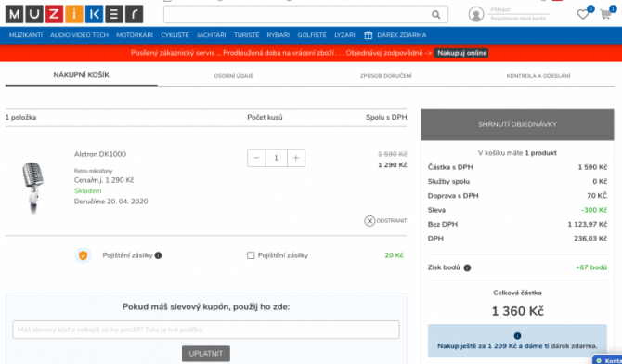Click info icon above the free gift notice
622x364 pixels.
click(x=517, y=336)
